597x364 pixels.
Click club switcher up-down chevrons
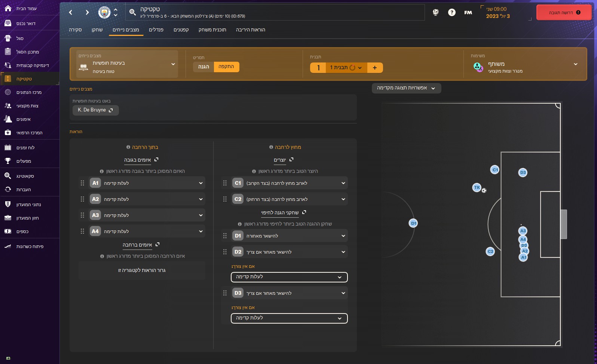tap(116, 12)
